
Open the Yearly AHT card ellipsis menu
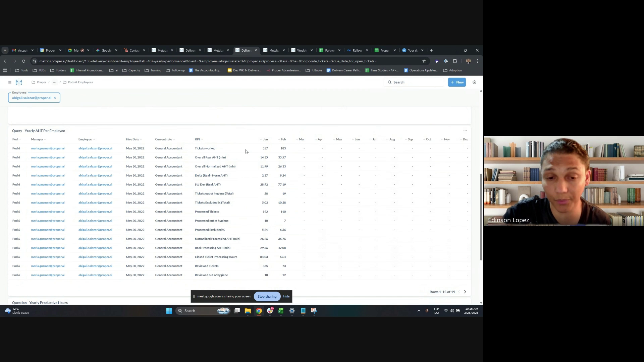[465, 131]
